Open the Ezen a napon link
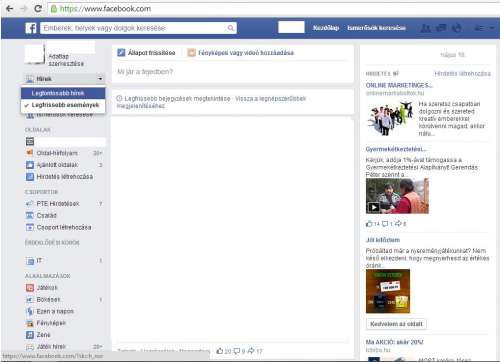Image resolution: width=500 pixels, height=362 pixels. pos(55,311)
